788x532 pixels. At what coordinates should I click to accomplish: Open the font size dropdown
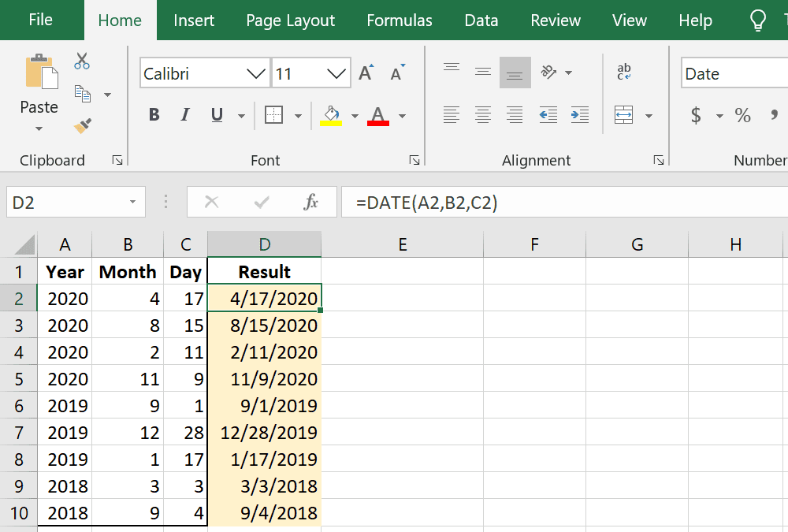coord(337,74)
